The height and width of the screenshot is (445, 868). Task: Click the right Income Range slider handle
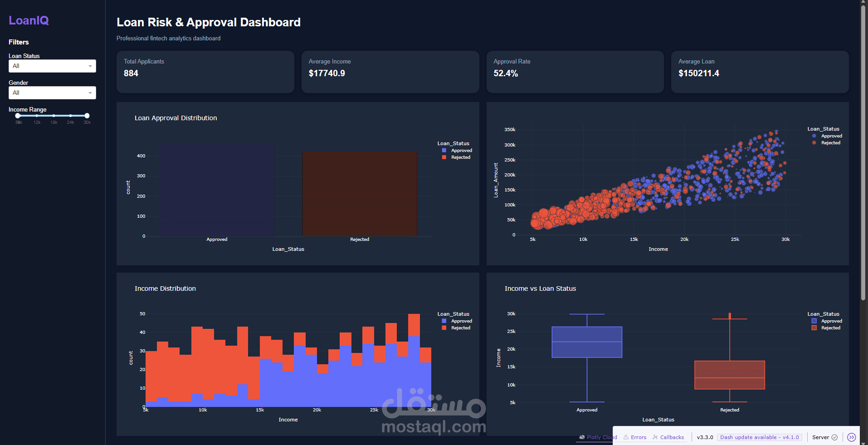87,116
